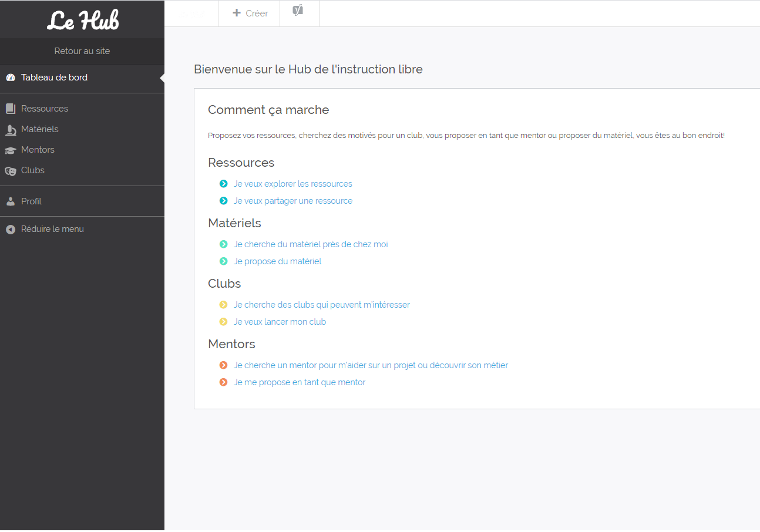Click 'Je me propose en tant que mentor'
Image resolution: width=760 pixels, height=532 pixels.
300,382
